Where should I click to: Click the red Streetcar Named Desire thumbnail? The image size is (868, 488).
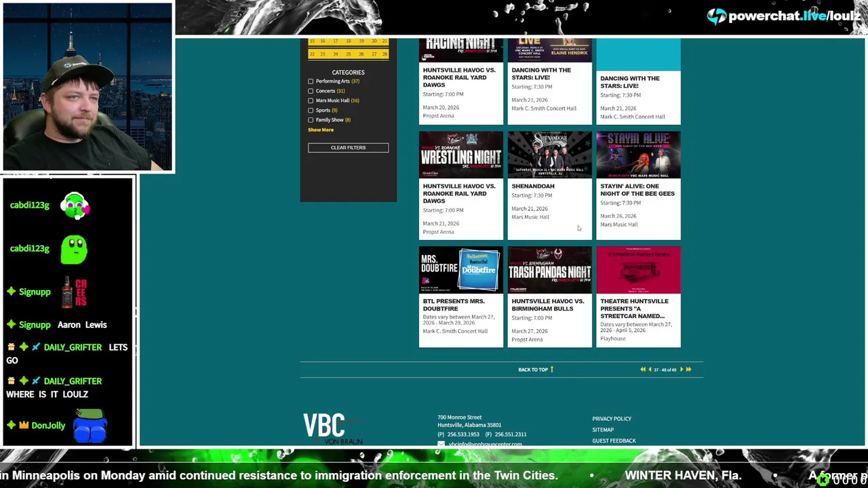click(x=638, y=270)
